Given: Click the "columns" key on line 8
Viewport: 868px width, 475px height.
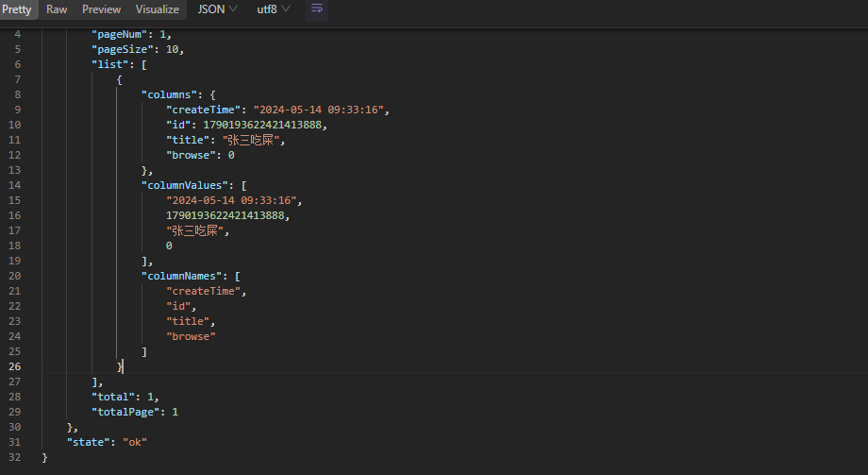Looking at the screenshot, I should click(170, 94).
